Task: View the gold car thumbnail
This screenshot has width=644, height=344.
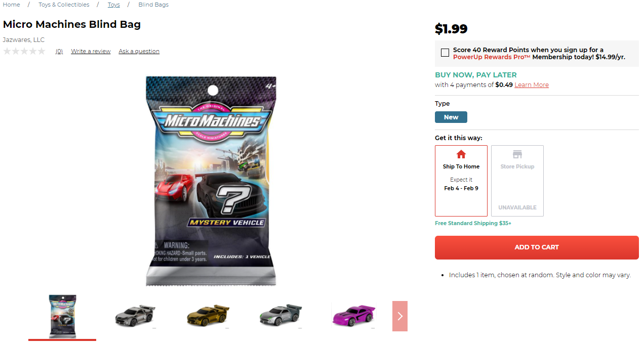Action: pos(208,315)
